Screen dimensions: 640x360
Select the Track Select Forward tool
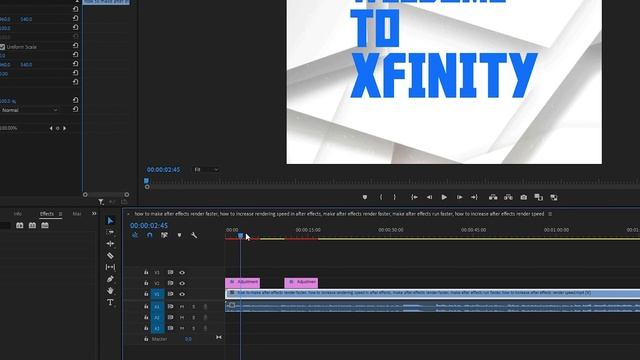click(x=110, y=232)
